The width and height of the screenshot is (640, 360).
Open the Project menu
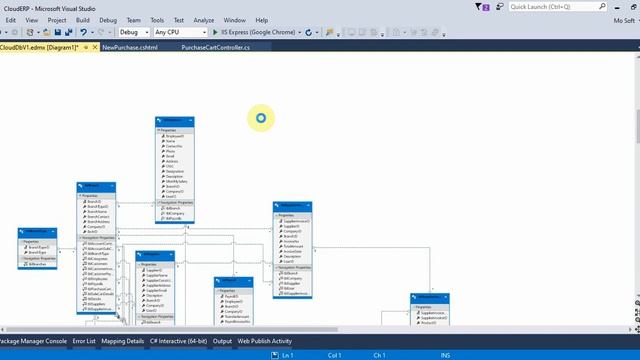(57, 20)
